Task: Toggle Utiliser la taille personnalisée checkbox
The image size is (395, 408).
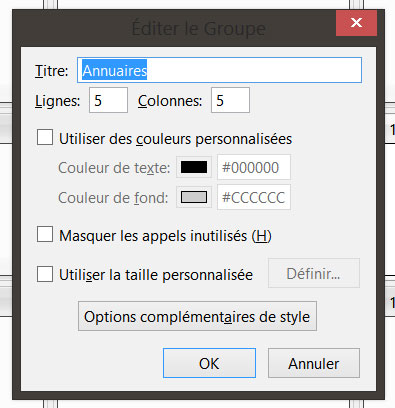Action: [x=45, y=274]
